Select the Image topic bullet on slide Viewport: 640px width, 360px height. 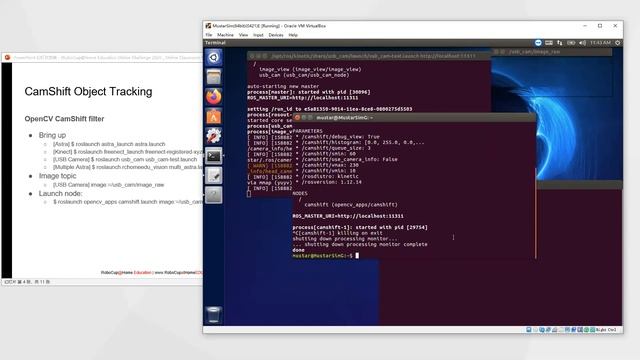click(x=58, y=176)
